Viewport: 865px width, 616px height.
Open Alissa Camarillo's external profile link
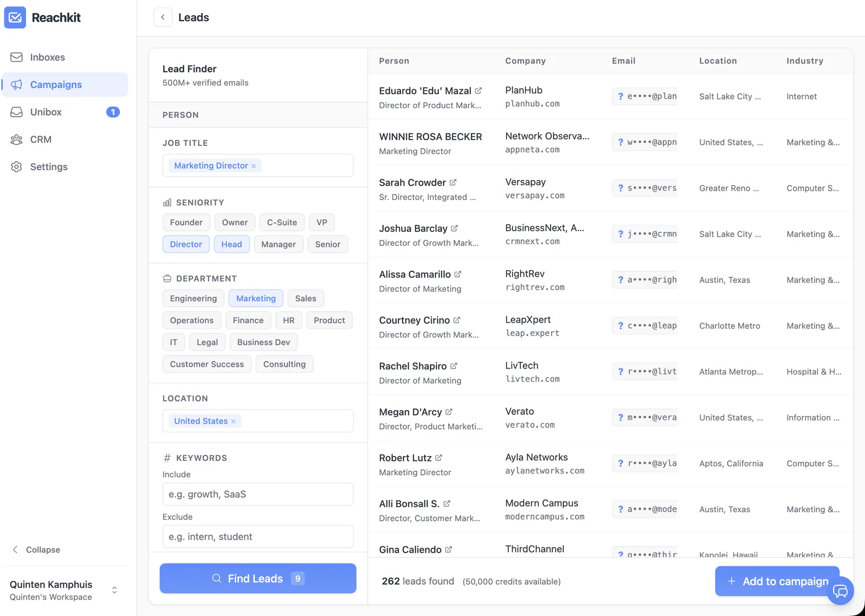pyautogui.click(x=458, y=274)
